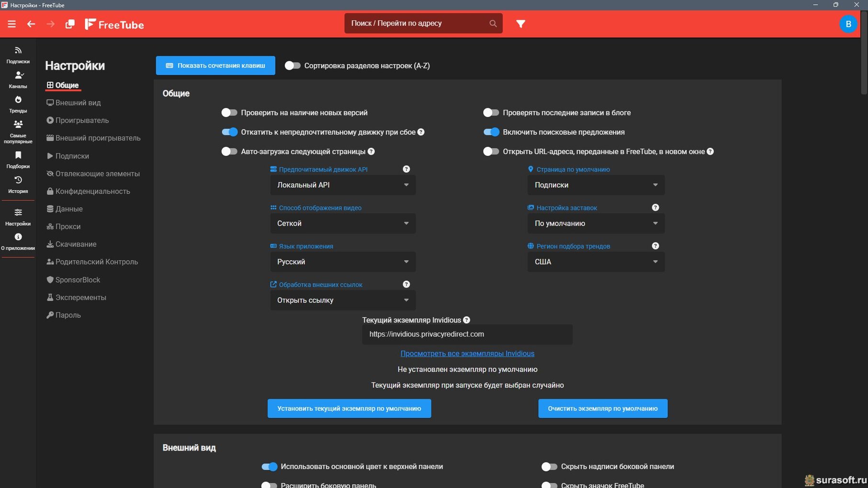Enable Проверять последние записи в блоге
Screen dimensions: 868x488
click(x=491, y=112)
